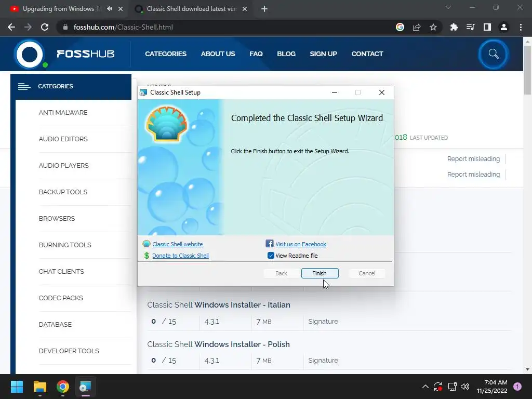Open the Chrome three-dot menu
This screenshot has width=532, height=399.
pos(521,27)
